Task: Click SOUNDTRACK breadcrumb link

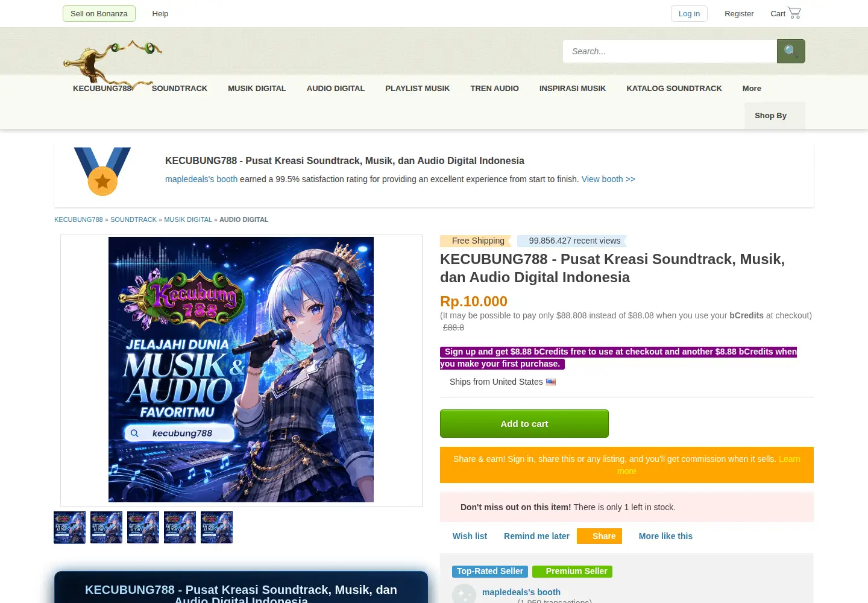Action: coord(133,219)
